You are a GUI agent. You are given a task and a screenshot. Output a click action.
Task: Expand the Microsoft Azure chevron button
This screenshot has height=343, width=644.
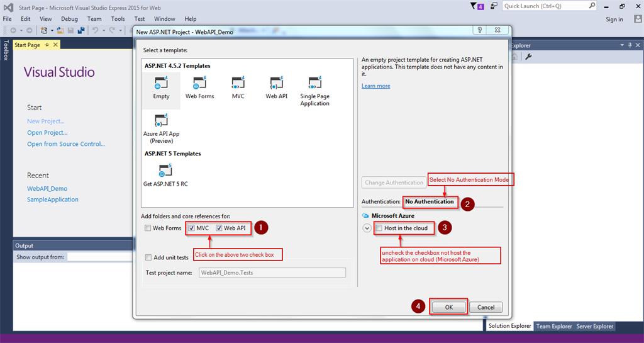367,228
